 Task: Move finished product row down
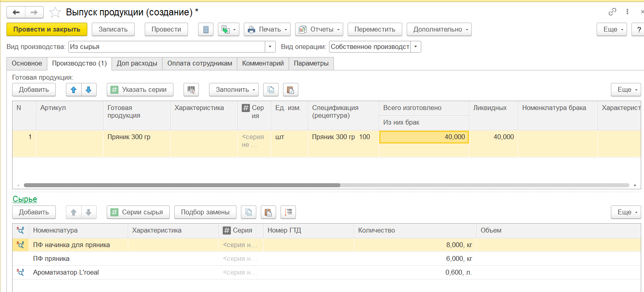click(x=89, y=90)
